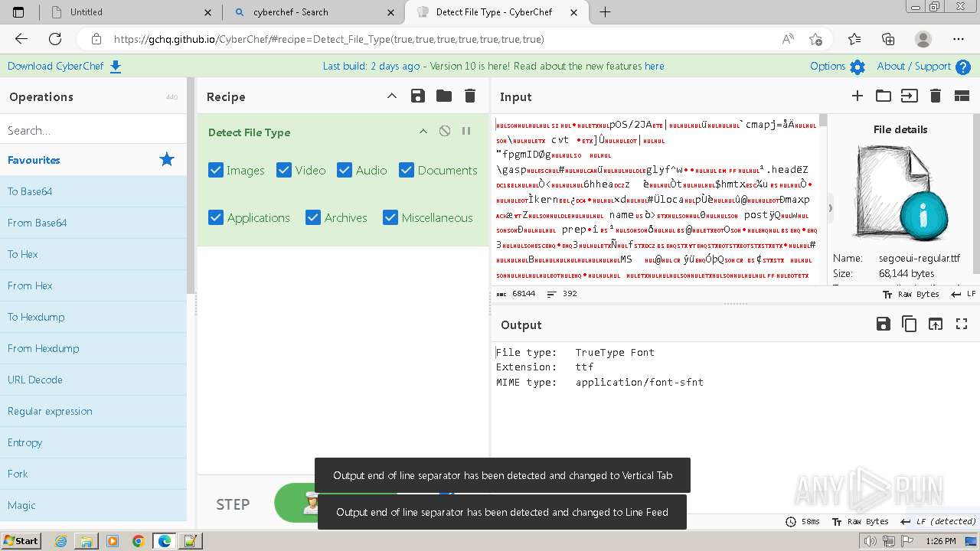Select the To Hex operation

tap(93, 254)
